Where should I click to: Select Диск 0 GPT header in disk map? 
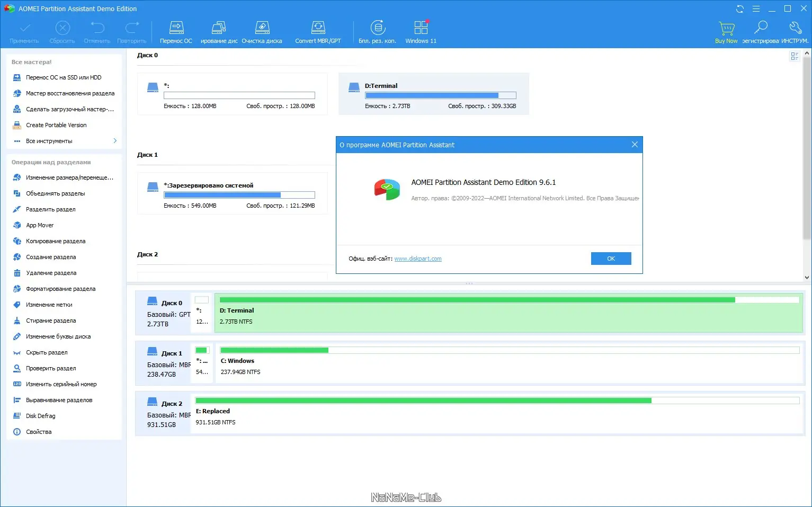pos(164,313)
